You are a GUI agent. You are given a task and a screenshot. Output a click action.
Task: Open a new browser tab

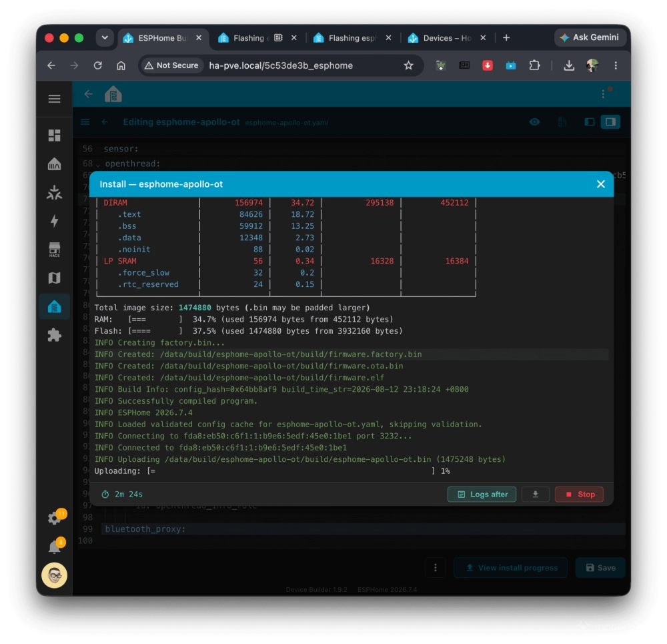coord(506,38)
